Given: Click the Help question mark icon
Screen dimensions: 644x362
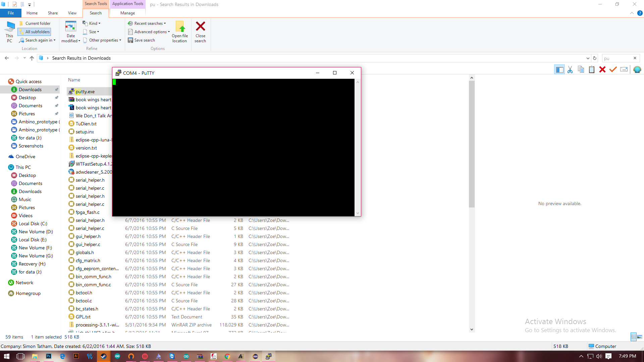Looking at the screenshot, I should [640, 13].
